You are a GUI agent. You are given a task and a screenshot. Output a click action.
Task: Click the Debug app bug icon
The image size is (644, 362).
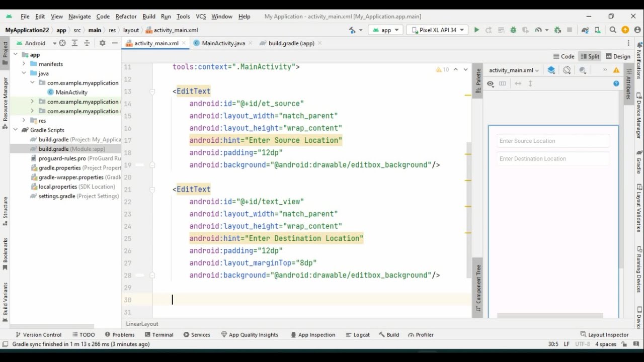pyautogui.click(x=513, y=30)
